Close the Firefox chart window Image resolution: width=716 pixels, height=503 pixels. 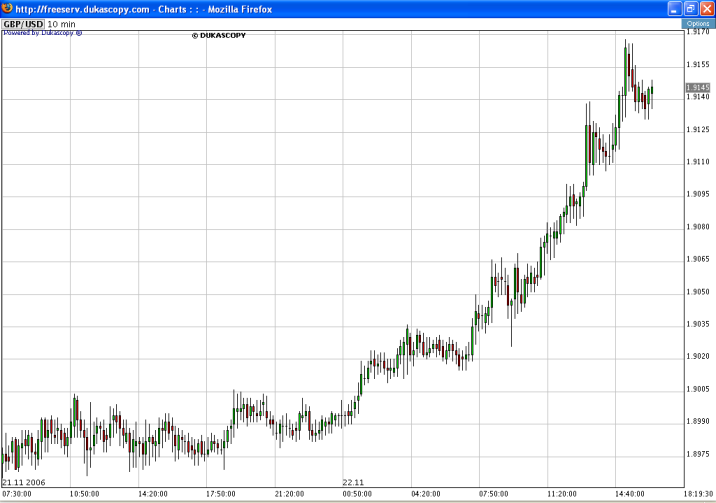(x=705, y=8)
